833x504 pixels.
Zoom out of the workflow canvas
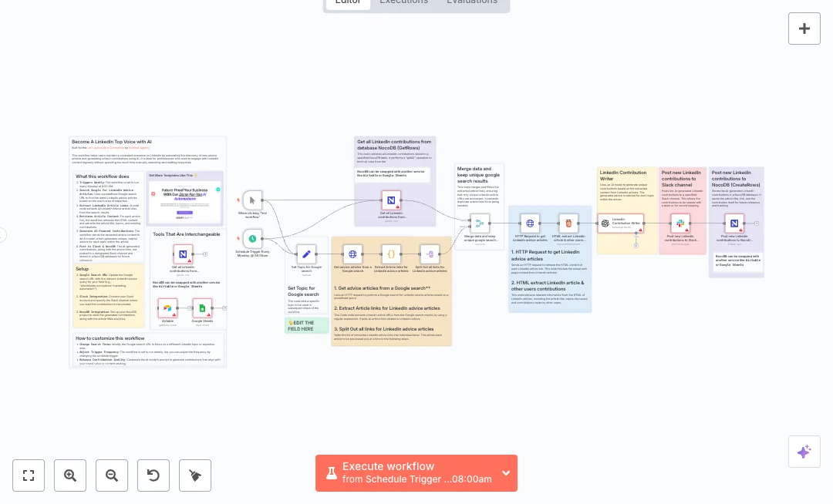tap(112, 475)
